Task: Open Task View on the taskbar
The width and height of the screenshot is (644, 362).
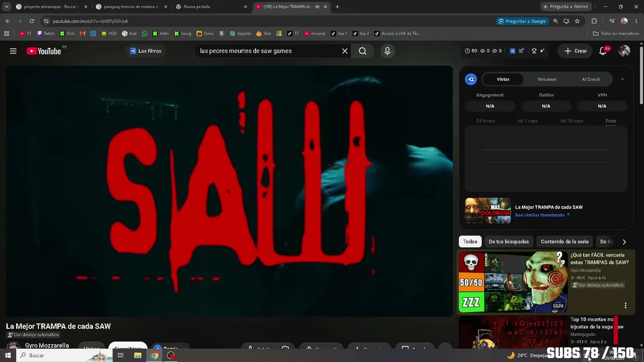Action: [121, 355]
